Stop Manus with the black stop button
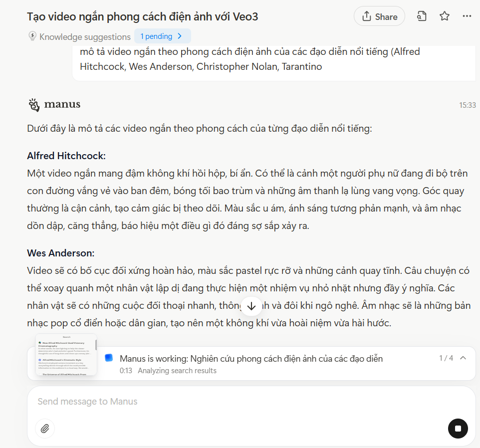Image resolution: width=480 pixels, height=448 pixels. click(x=458, y=429)
